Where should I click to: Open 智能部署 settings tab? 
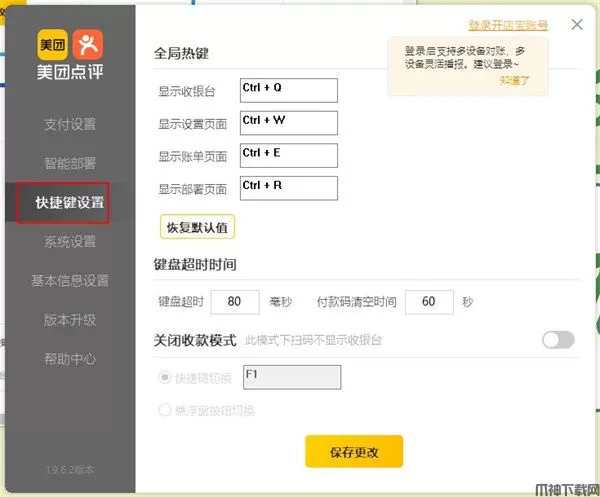70,163
